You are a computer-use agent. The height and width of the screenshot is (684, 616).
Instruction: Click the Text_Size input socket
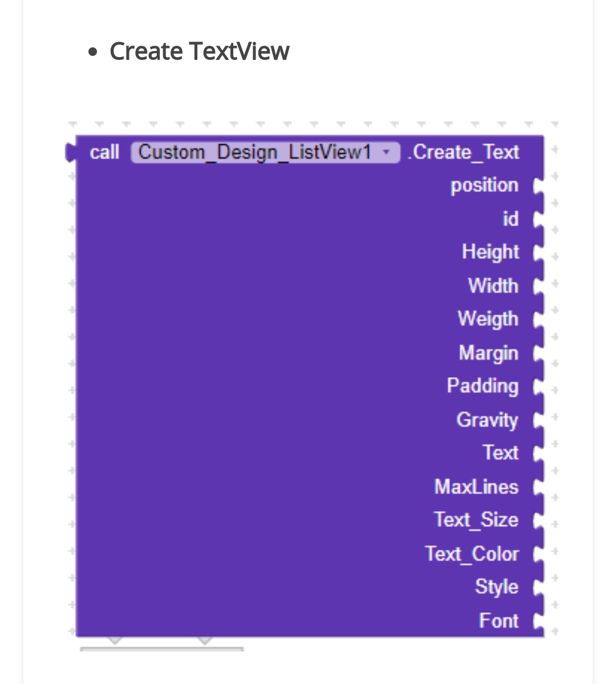point(537,521)
